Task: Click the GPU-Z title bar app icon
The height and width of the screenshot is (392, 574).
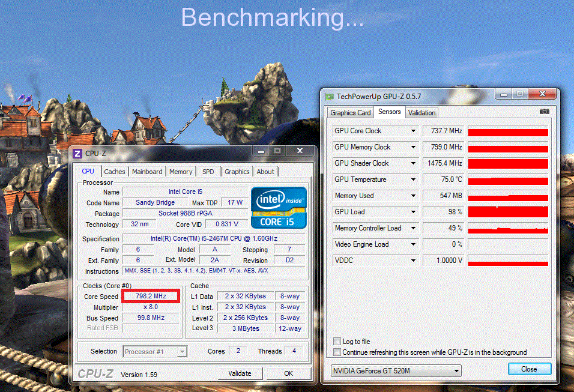Action: 329,96
